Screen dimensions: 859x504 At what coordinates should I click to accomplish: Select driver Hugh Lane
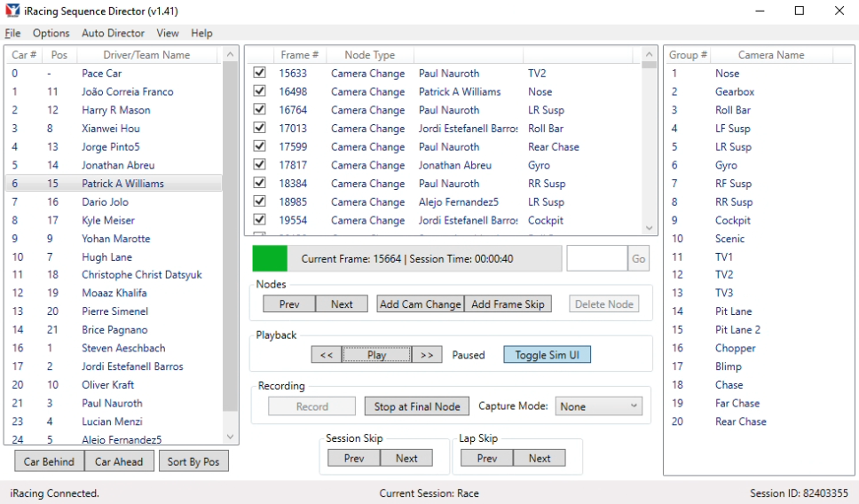pyautogui.click(x=114, y=257)
